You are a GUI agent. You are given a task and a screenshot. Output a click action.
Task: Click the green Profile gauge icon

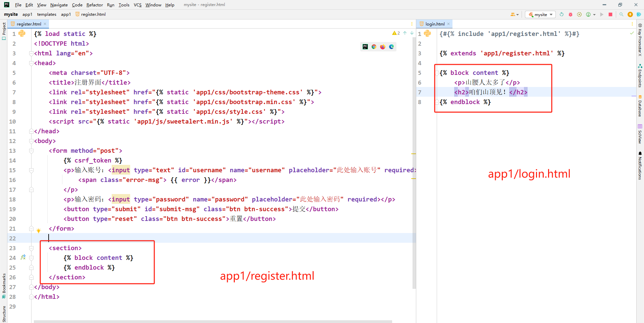588,14
